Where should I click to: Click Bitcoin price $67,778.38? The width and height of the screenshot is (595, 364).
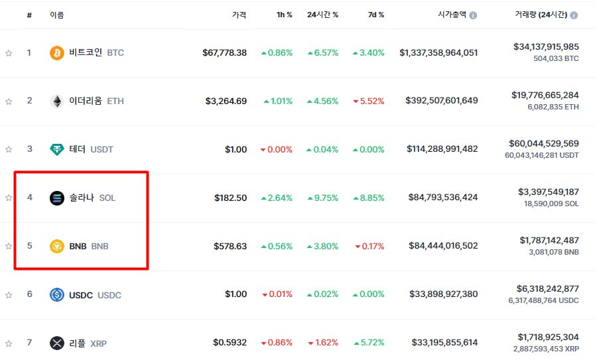(225, 52)
